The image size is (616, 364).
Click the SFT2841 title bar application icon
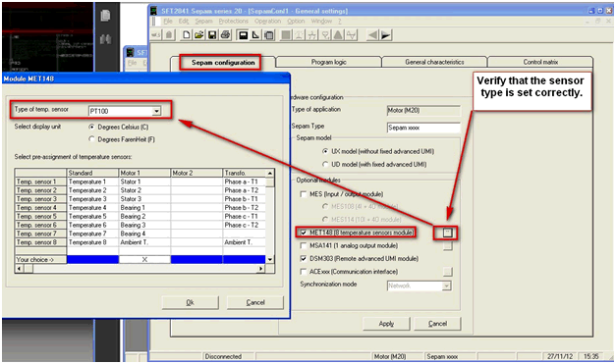[x=154, y=11]
